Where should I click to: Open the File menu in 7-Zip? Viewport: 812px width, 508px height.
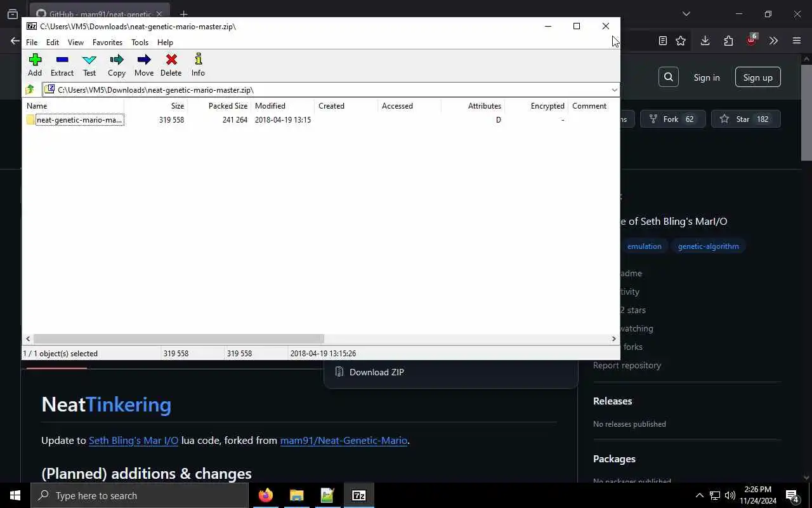coord(32,42)
